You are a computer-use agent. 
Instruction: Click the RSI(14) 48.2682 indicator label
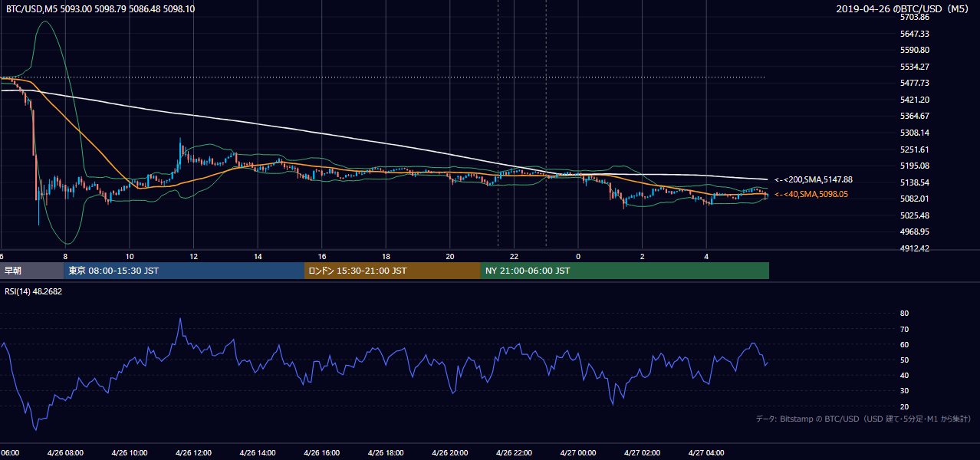coord(35,291)
